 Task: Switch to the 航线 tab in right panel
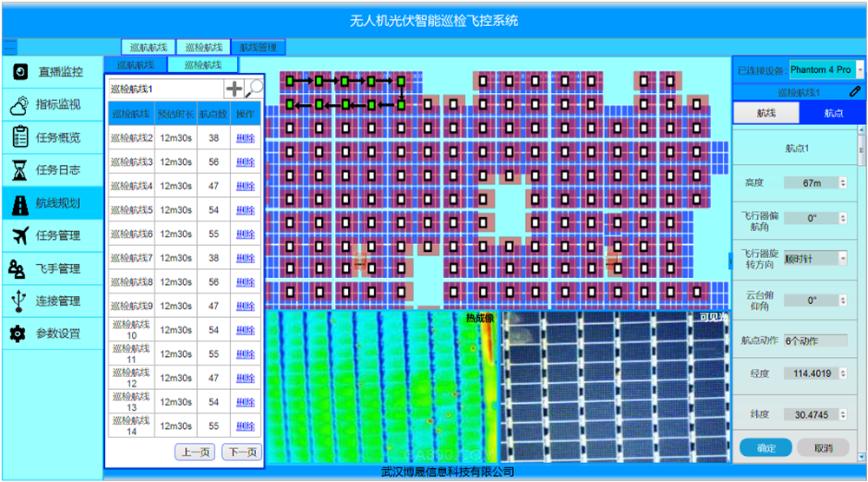766,113
